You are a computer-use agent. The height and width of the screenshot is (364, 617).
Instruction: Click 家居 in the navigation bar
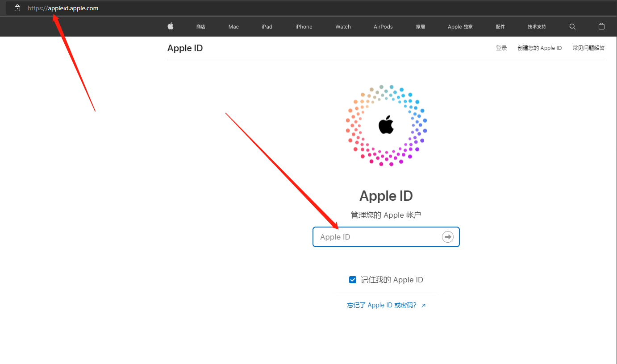[420, 27]
